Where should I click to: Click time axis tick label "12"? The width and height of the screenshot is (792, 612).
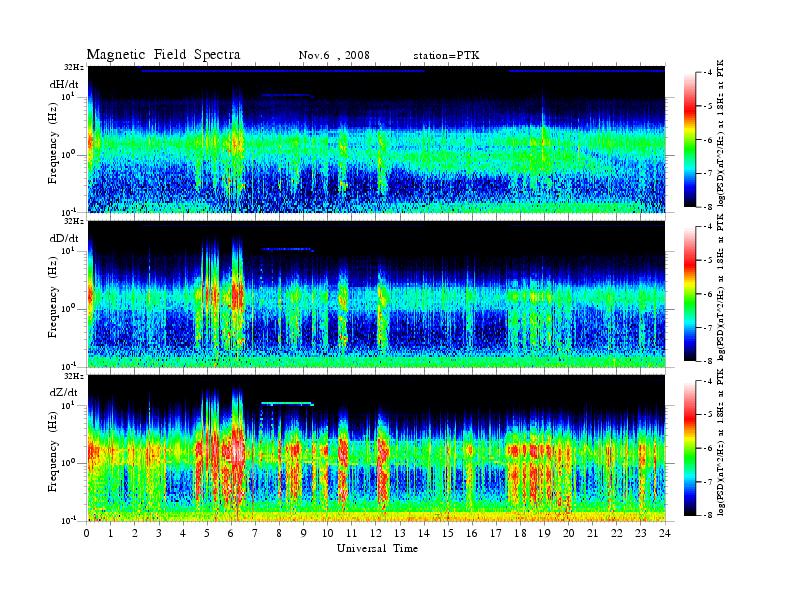(376, 533)
